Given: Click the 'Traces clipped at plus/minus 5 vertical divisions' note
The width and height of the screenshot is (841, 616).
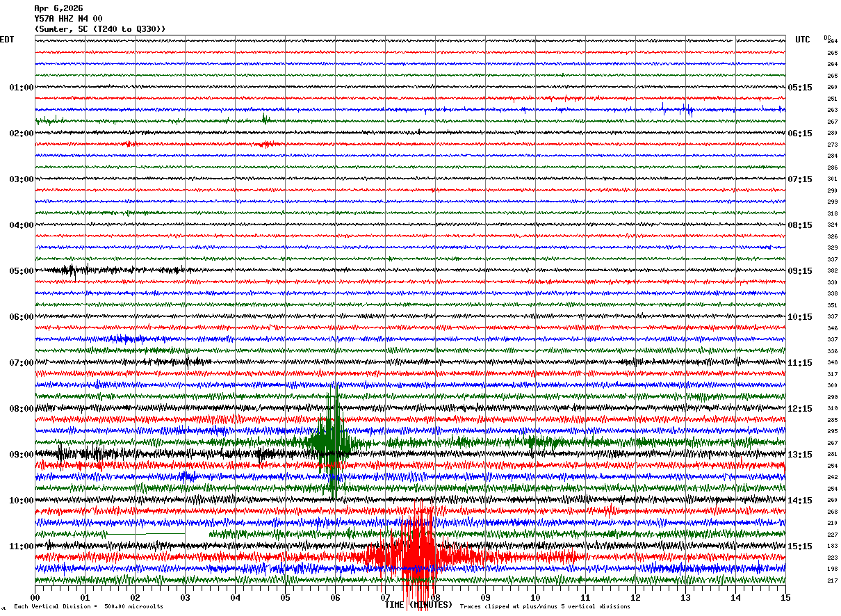Looking at the screenshot, I should 545,606.
